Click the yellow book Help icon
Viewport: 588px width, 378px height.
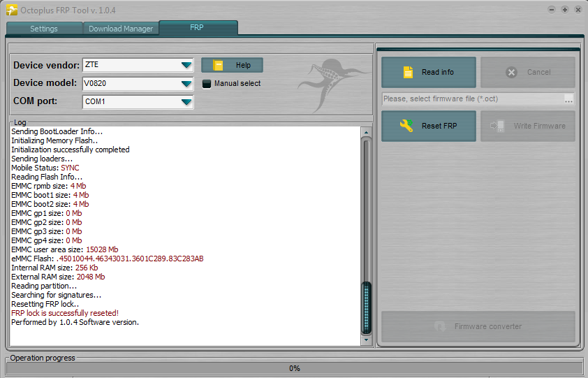click(218, 65)
